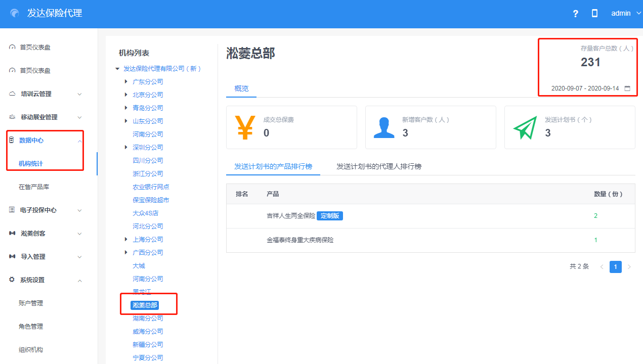Image resolution: width=643 pixels, height=364 pixels.
Task: Click the green paper plane icon
Action: [x=524, y=128]
